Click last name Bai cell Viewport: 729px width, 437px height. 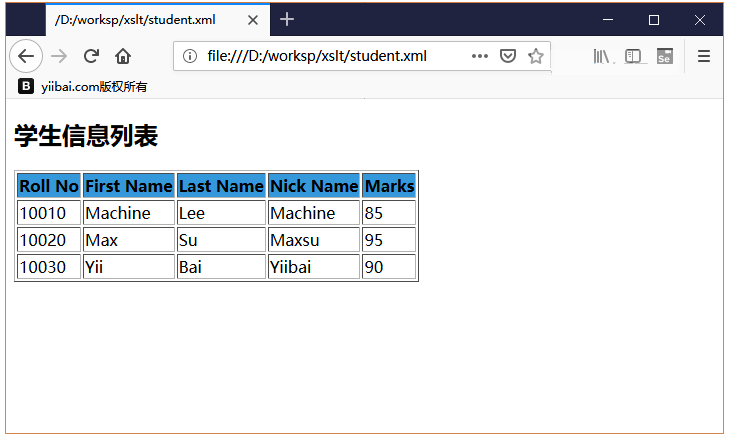(x=221, y=267)
